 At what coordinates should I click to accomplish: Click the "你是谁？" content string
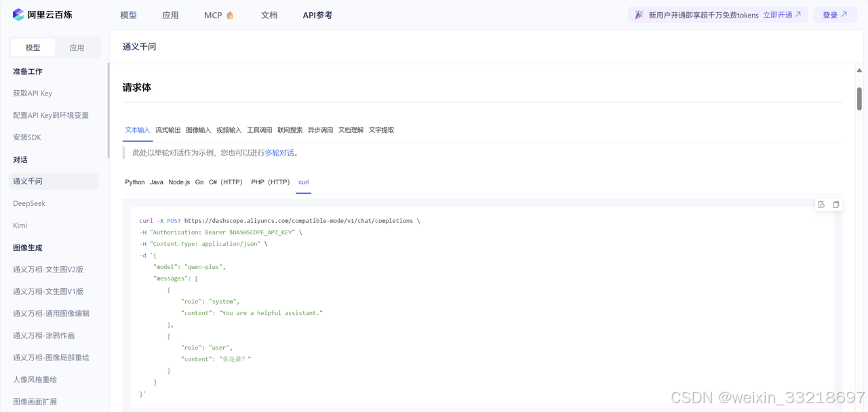[x=235, y=359]
